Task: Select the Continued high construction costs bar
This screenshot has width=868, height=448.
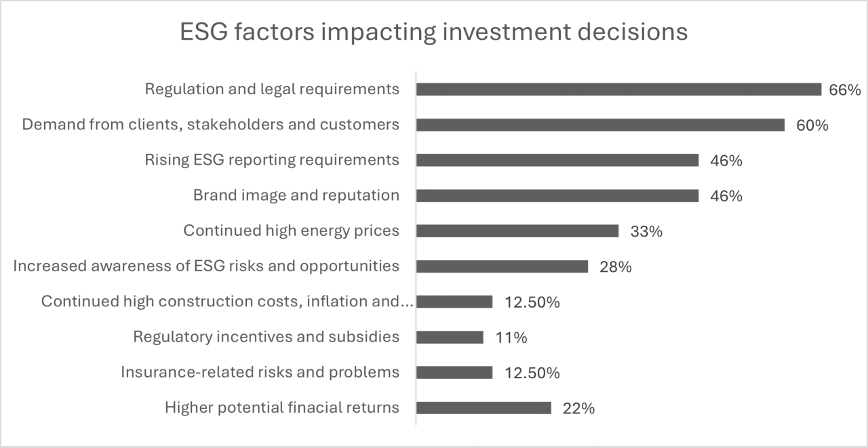Action: click(x=454, y=302)
